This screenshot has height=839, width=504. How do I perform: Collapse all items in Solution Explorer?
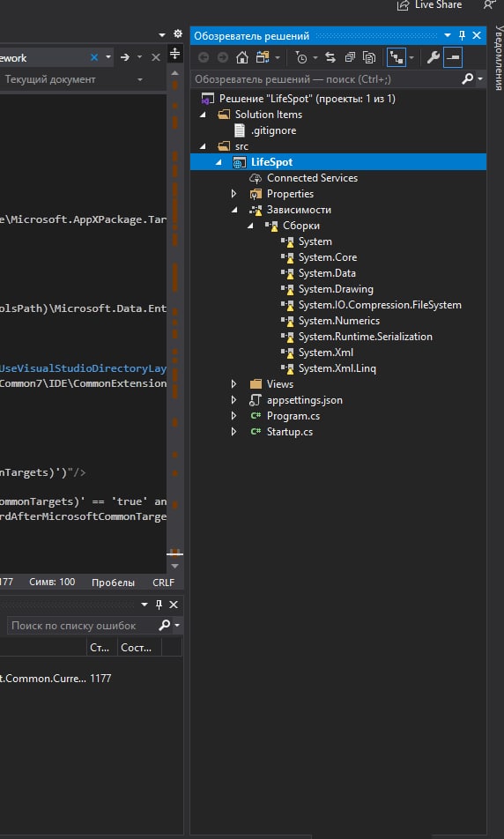350,58
